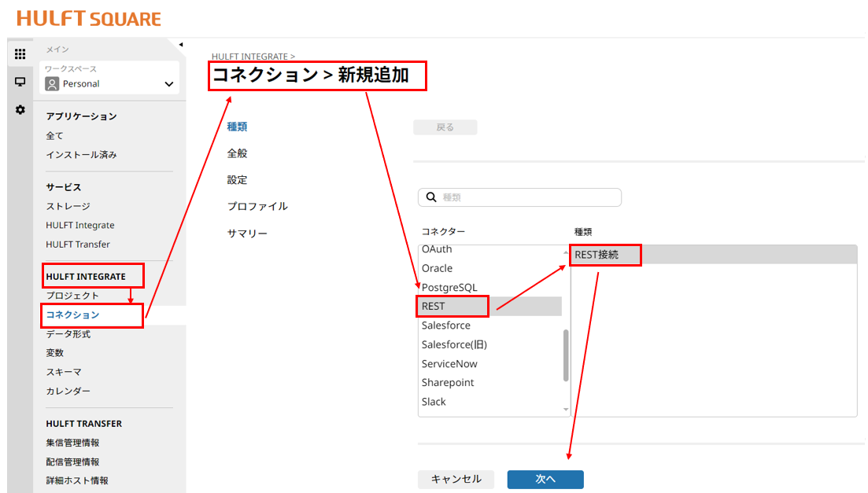
Task: Open settings gear icon in left rail
Action: coord(20,109)
